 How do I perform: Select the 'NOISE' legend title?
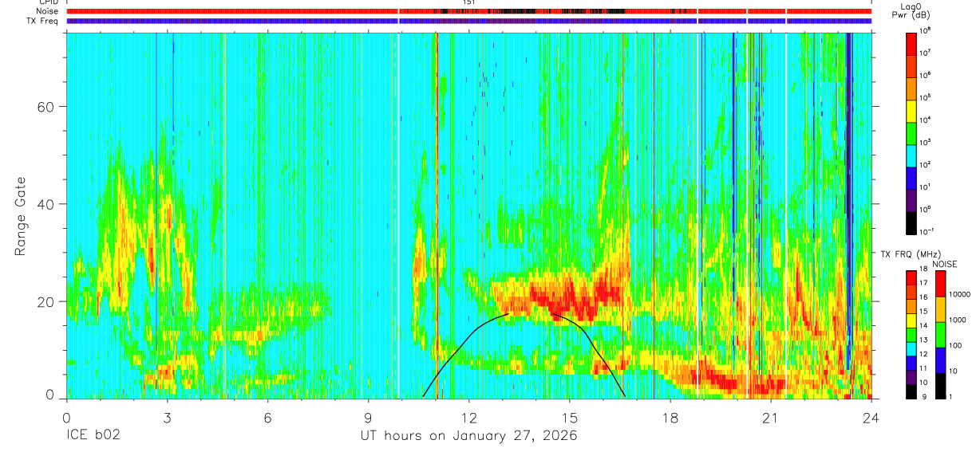(945, 264)
